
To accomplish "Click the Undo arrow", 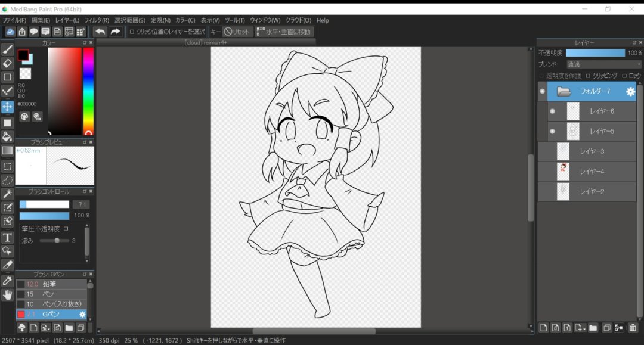I will [x=100, y=32].
